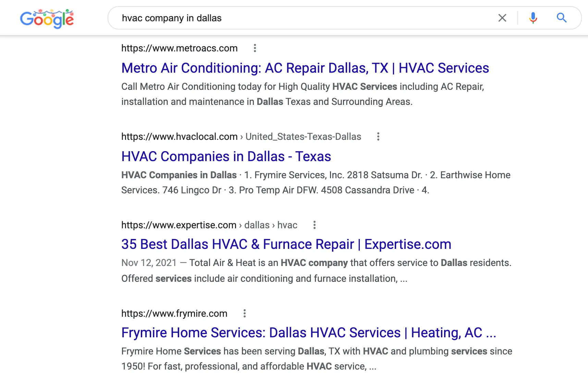
Task: Click the Metro Air Conditioning description snippet
Action: [x=302, y=94]
